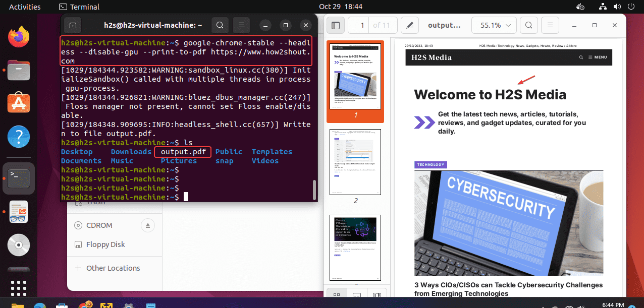This screenshot has height=308, width=644.
Task: Open Ubuntu Software from the dock
Action: pos(19,103)
